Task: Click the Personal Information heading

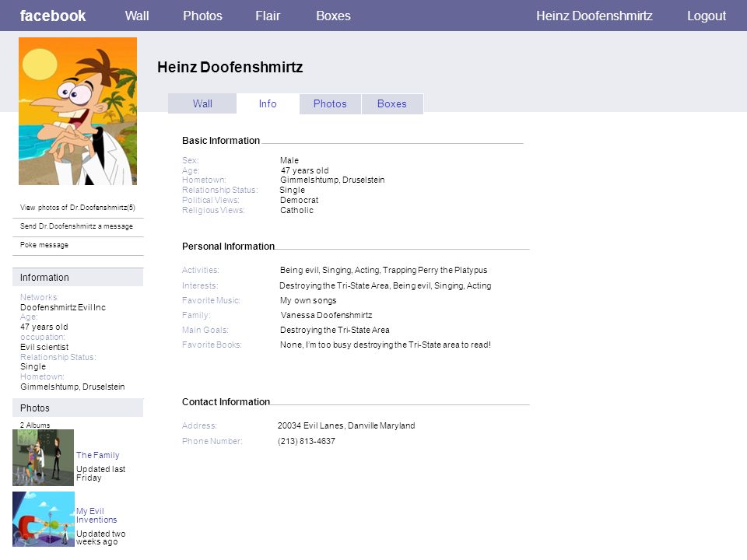Action: (228, 247)
